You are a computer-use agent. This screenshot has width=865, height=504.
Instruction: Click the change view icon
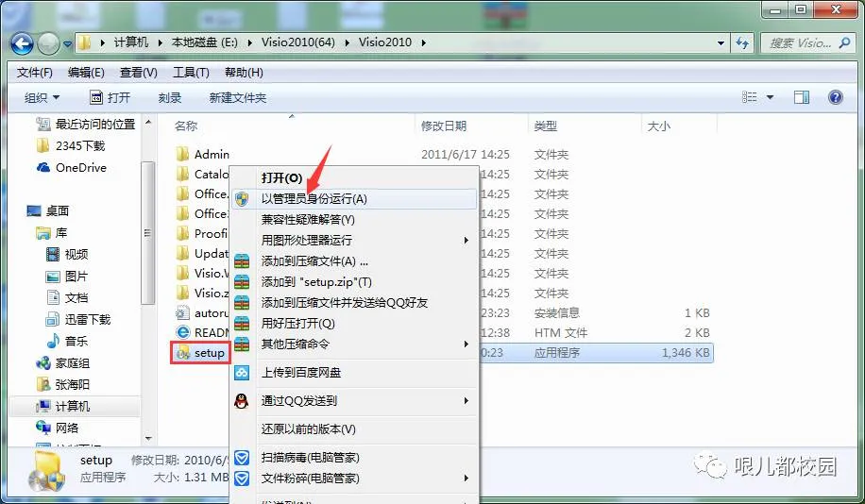[749, 97]
